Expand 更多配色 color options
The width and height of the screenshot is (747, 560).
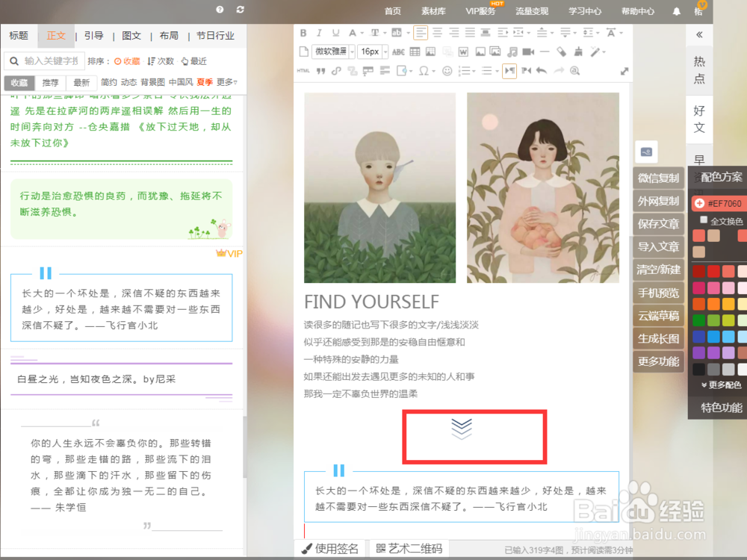(722, 385)
